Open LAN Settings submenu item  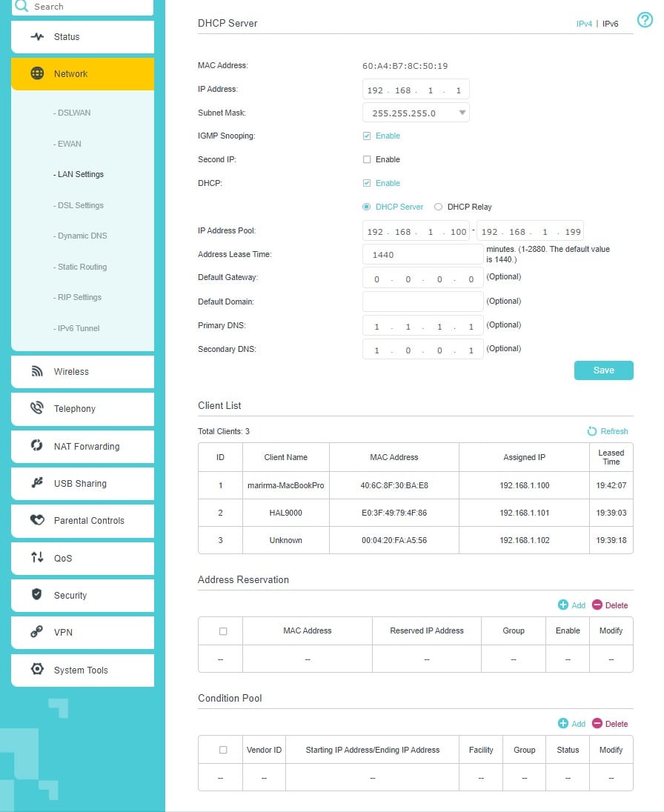point(79,175)
